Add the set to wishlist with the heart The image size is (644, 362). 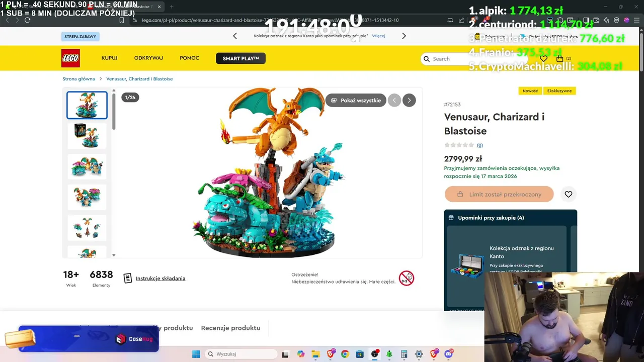(569, 194)
